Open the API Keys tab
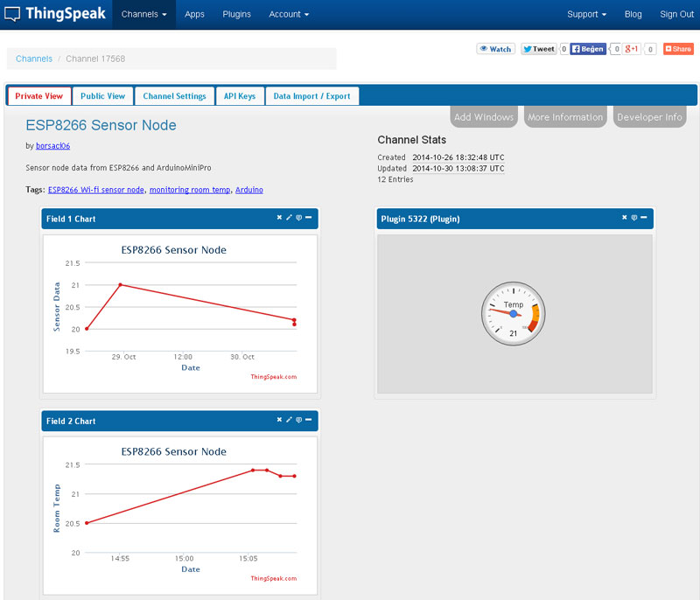This screenshot has height=600, width=700. tap(240, 96)
